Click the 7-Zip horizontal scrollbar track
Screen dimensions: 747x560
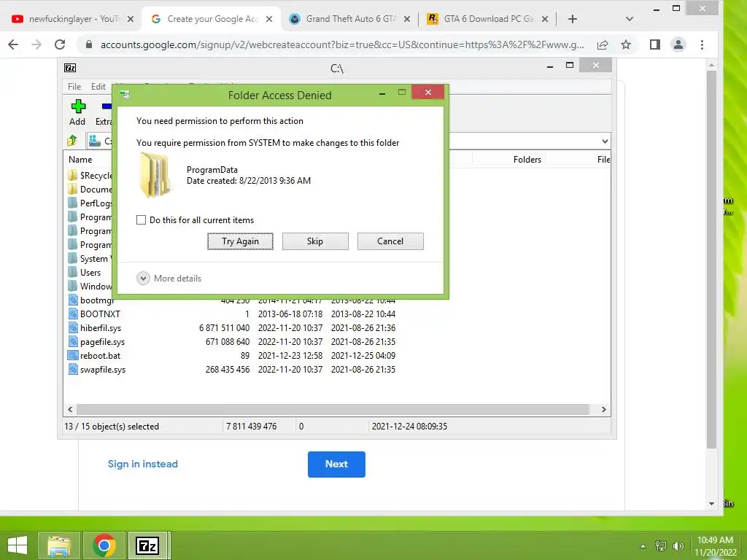coord(333,410)
